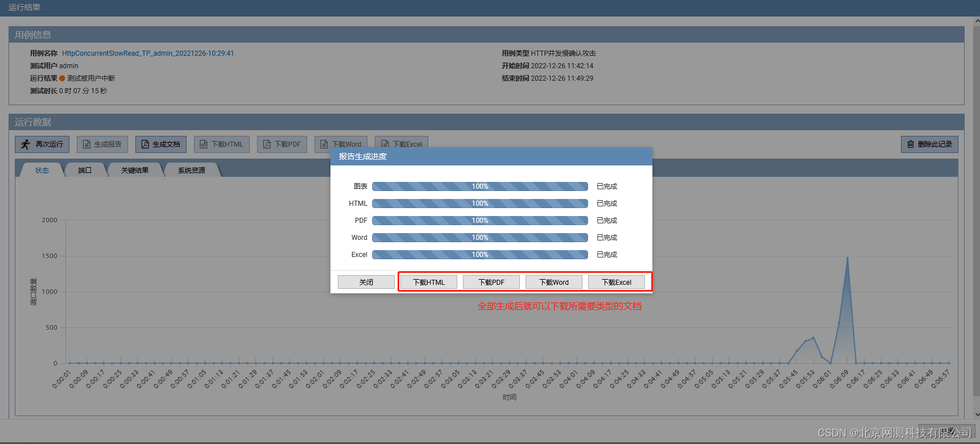Click the 时间 axis label under chart
The image size is (980, 444).
[x=510, y=397]
